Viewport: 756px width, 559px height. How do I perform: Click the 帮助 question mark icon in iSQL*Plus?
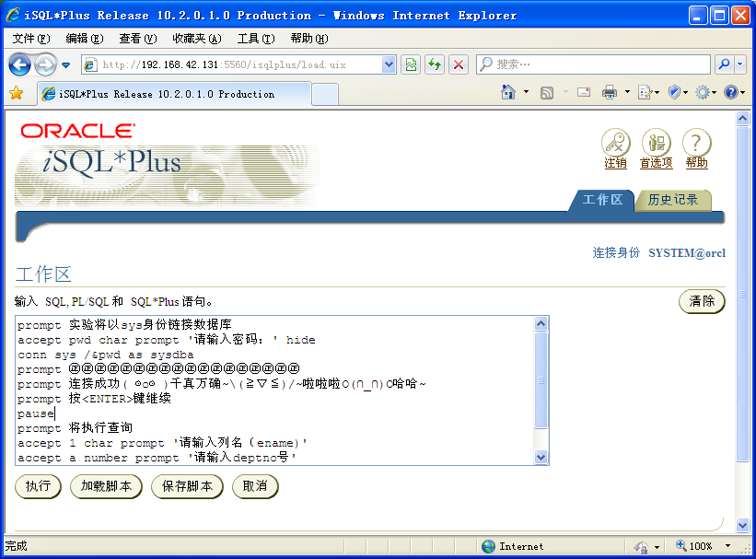(697, 142)
